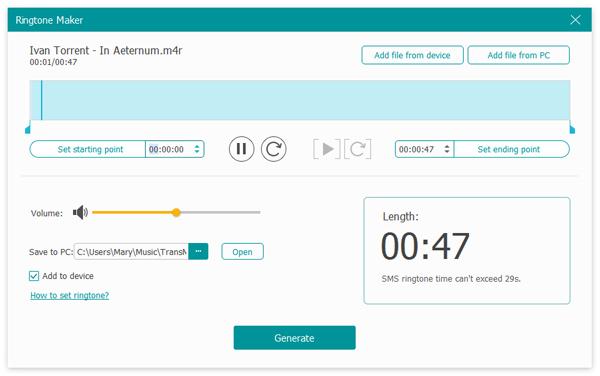Click the Generate button

[294, 338]
